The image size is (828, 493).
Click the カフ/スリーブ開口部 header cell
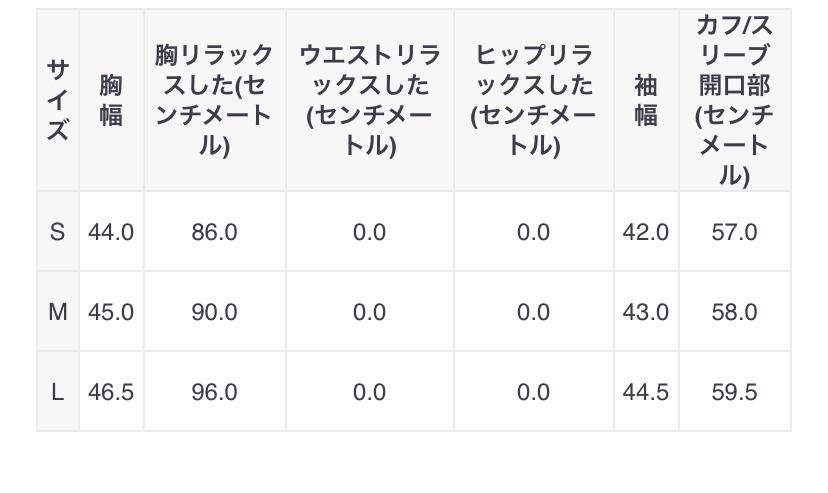(x=734, y=100)
